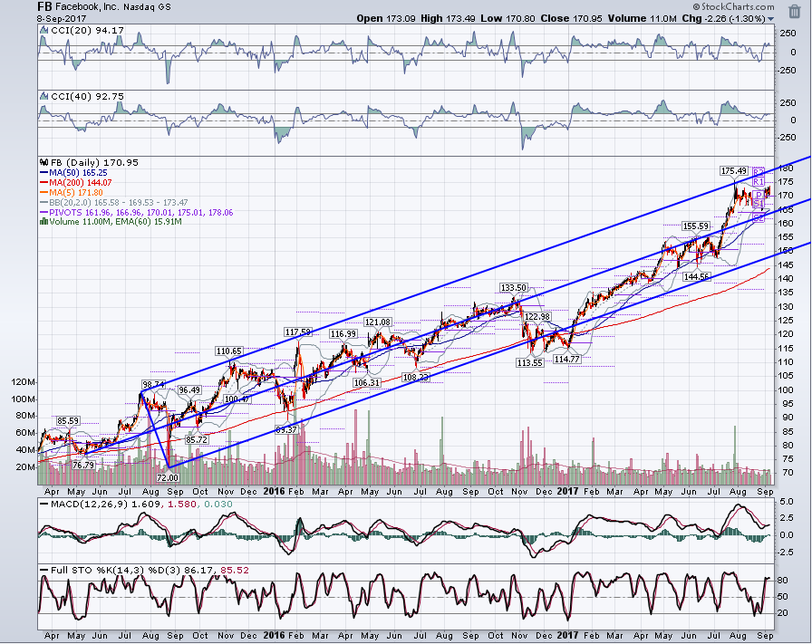
Task: Click the "Chg -2.26 (-1.30%)" value
Action: (x=723, y=19)
